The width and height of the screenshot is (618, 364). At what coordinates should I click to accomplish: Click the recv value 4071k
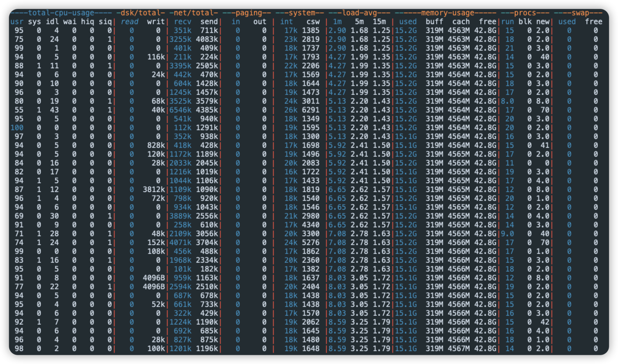coord(181,243)
